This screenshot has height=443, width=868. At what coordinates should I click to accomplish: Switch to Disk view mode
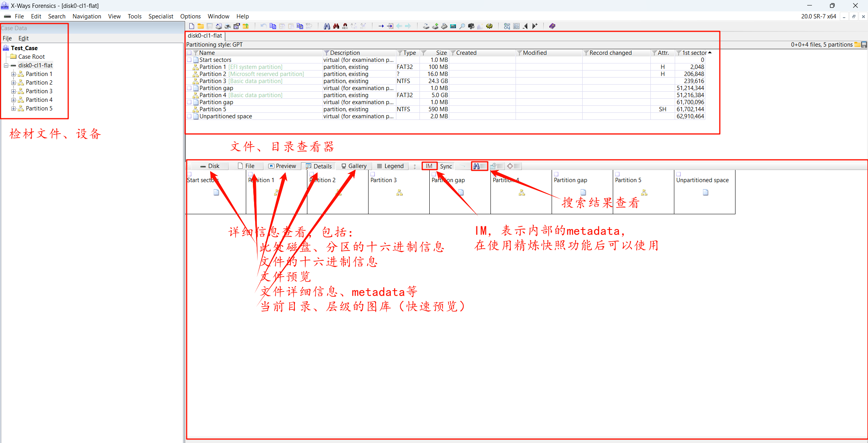[210, 166]
